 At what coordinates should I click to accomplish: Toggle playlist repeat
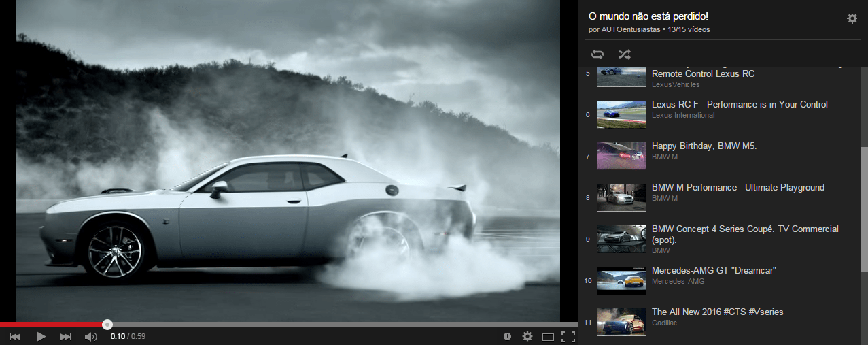coord(597,54)
